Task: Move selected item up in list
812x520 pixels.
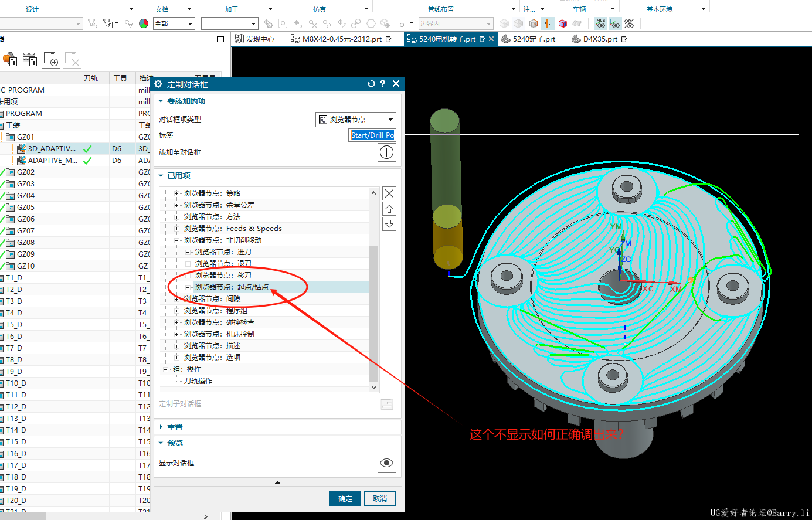Action: tap(389, 209)
